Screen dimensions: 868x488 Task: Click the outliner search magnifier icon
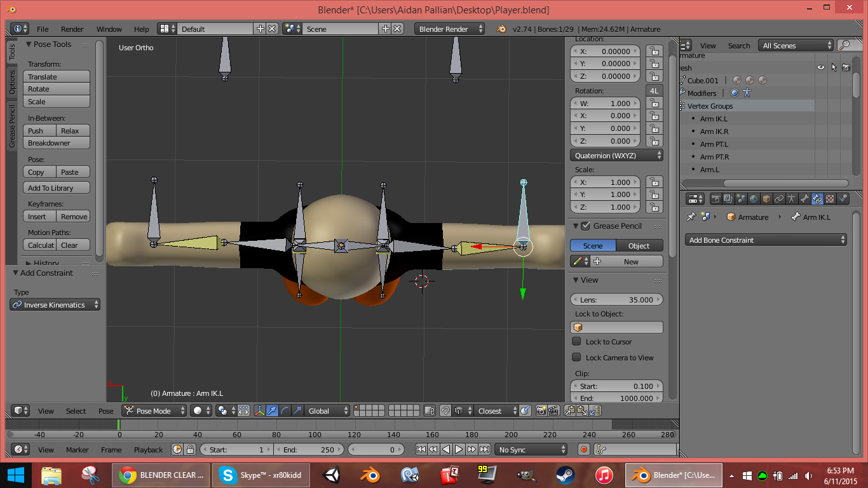(x=845, y=45)
